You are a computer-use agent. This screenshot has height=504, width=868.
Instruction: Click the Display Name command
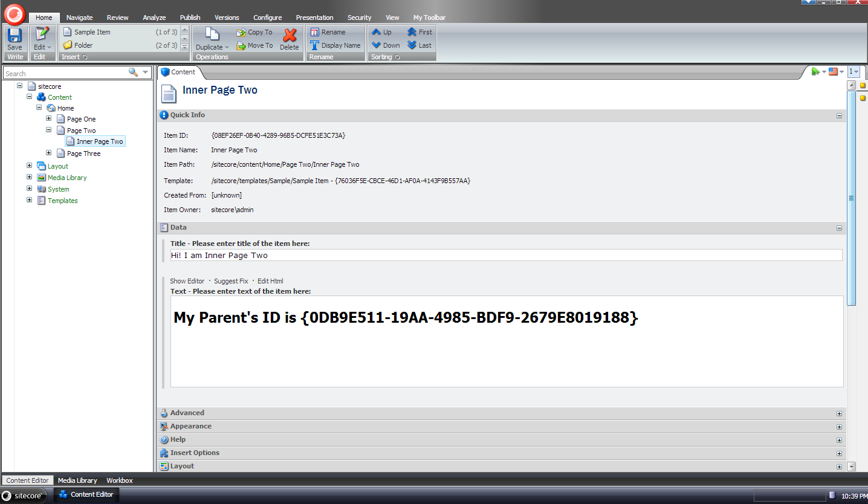(x=335, y=45)
